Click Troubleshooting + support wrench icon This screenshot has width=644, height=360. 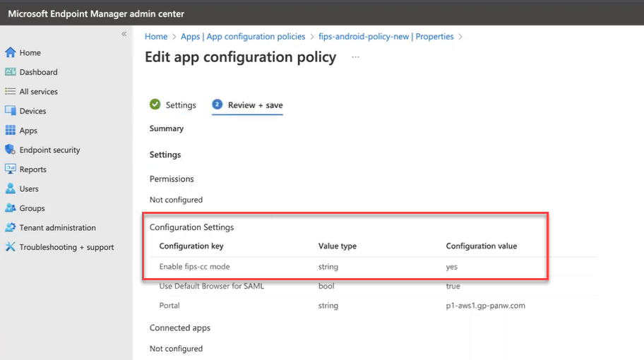pyautogui.click(x=10, y=247)
